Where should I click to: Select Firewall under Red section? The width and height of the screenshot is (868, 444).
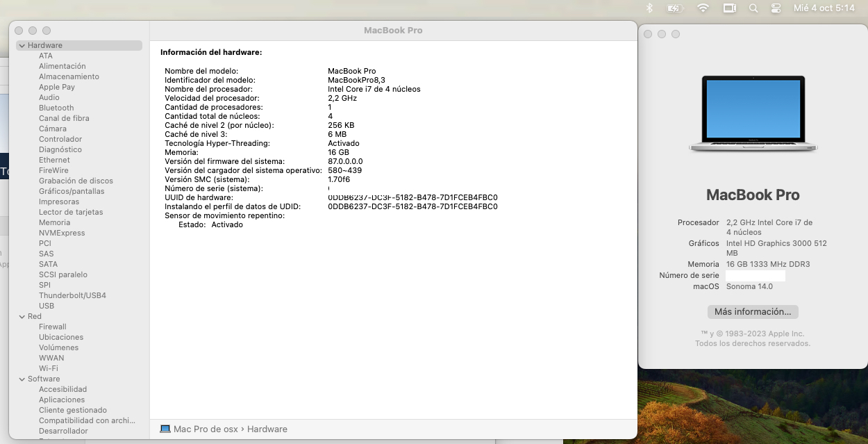[x=53, y=327]
